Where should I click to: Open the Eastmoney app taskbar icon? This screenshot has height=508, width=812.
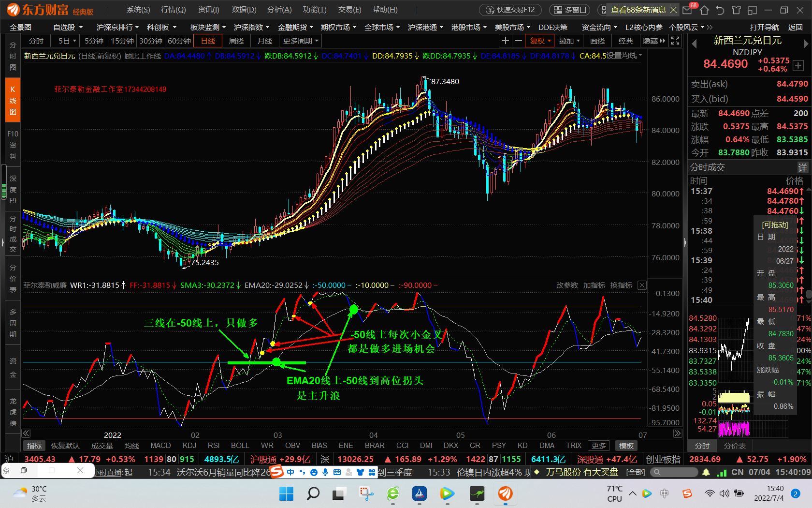[505, 494]
